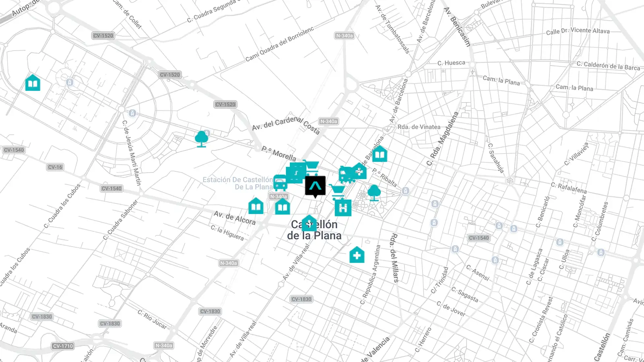Click the Castellón de la Plana city label

pyautogui.click(x=314, y=230)
